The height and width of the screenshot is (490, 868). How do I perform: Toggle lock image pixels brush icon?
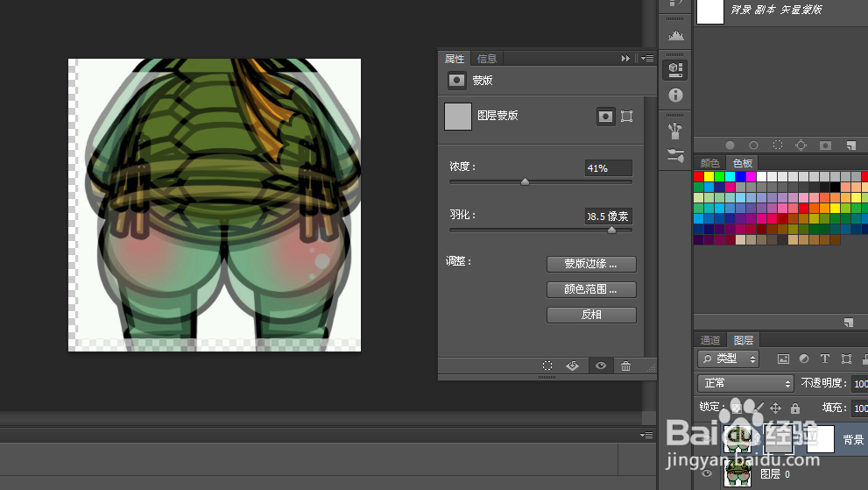pyautogui.click(x=758, y=408)
